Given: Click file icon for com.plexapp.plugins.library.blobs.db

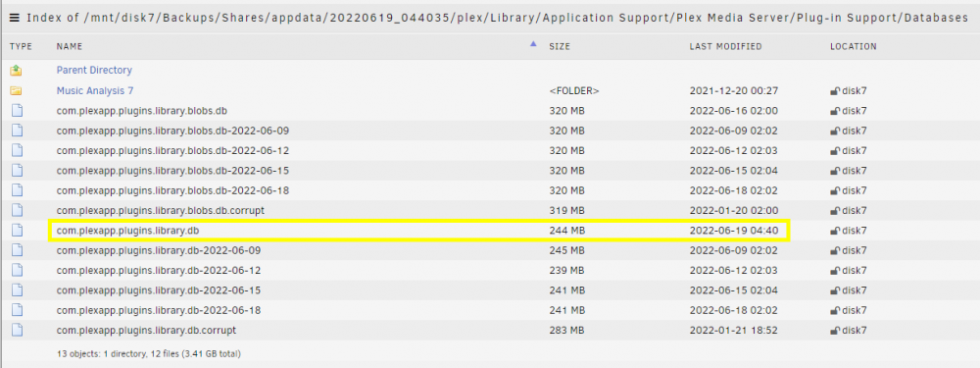Looking at the screenshot, I should point(17,111).
